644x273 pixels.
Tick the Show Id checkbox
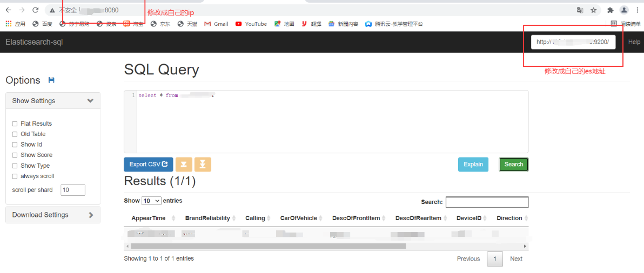(15, 145)
